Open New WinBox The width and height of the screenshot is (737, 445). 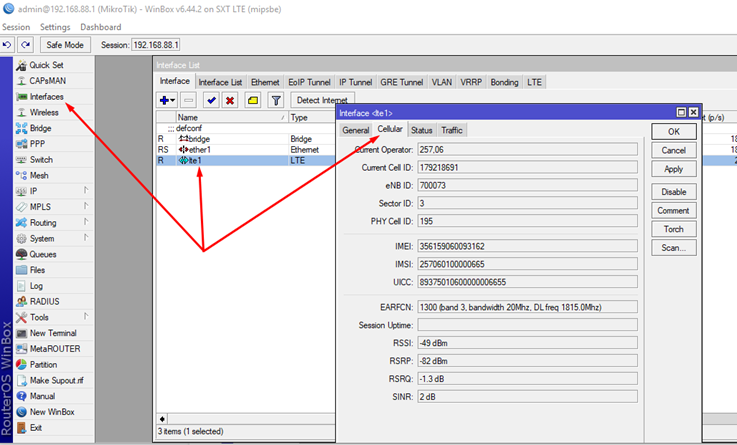pos(53,412)
